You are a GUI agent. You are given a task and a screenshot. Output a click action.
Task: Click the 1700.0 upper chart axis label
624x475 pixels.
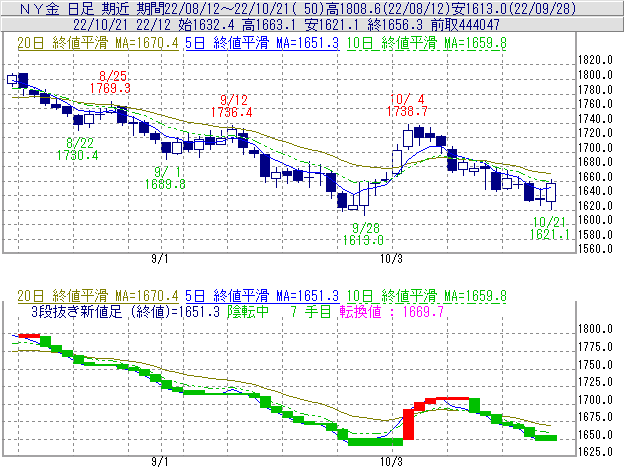(x=595, y=148)
